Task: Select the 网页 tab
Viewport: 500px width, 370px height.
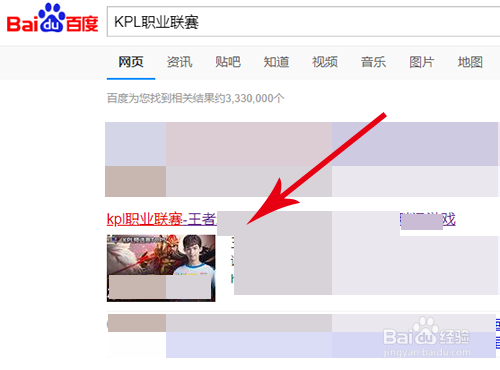Action: pyautogui.click(x=131, y=62)
